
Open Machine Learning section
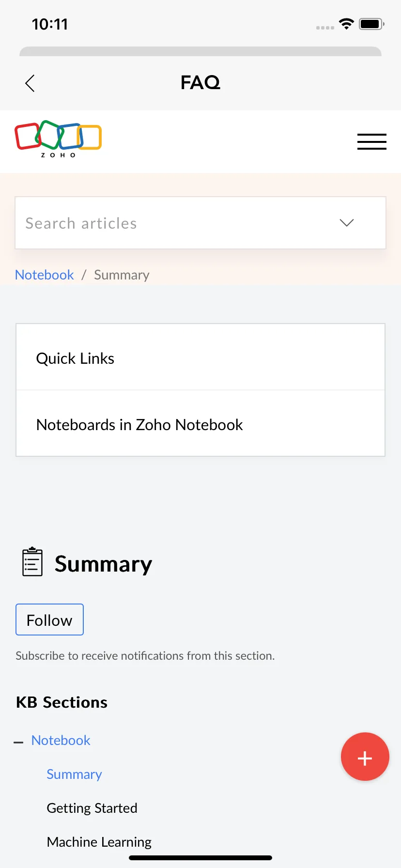pos(99,842)
